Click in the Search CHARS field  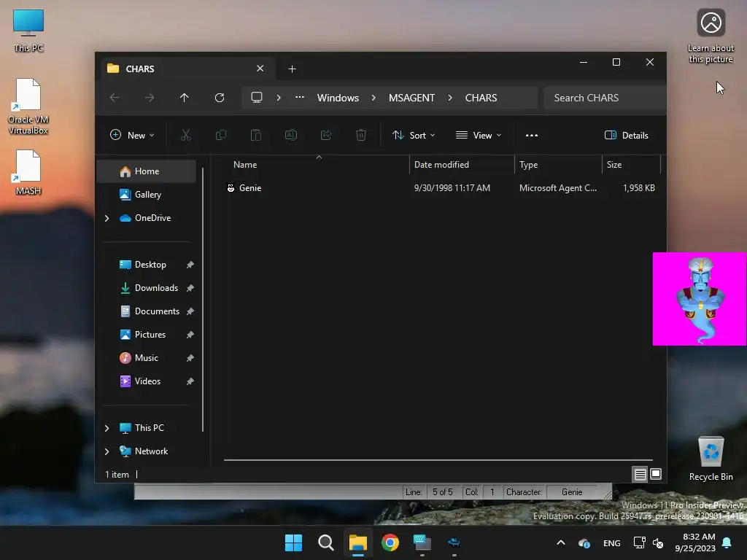pos(604,98)
